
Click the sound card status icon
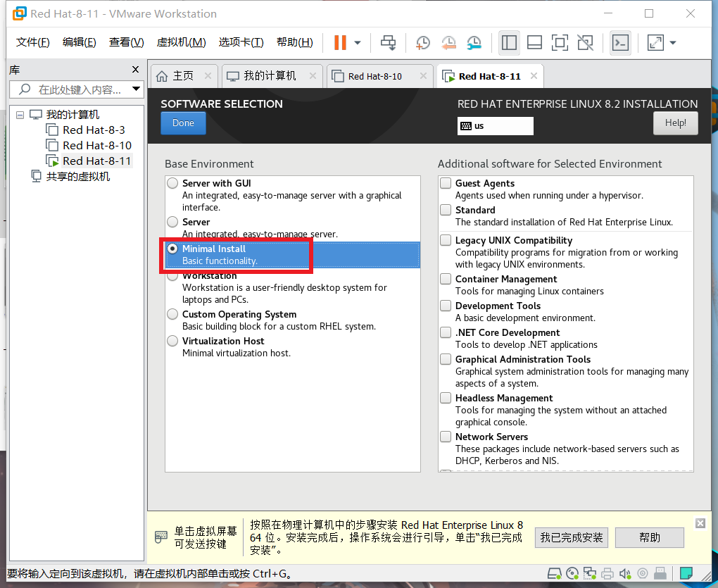(x=624, y=573)
